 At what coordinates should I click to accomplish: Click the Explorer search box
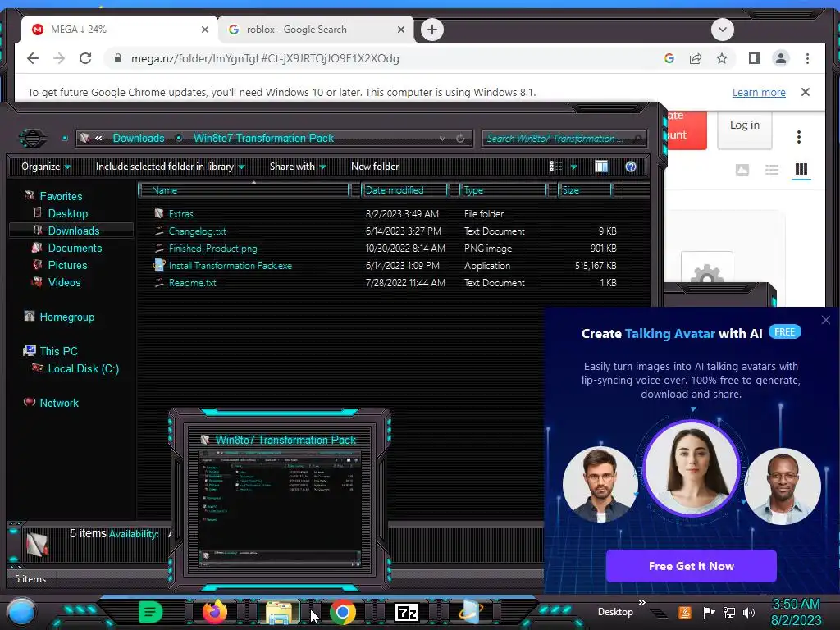[564, 138]
